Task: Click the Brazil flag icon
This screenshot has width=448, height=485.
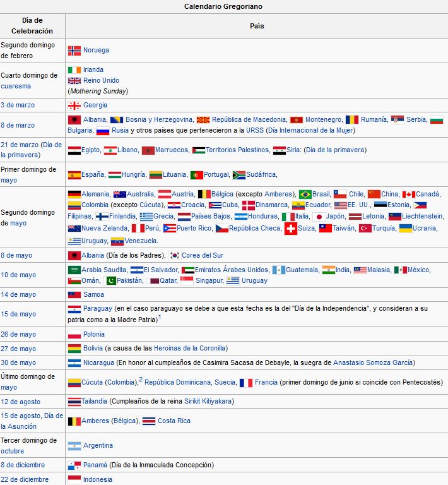Action: point(305,195)
